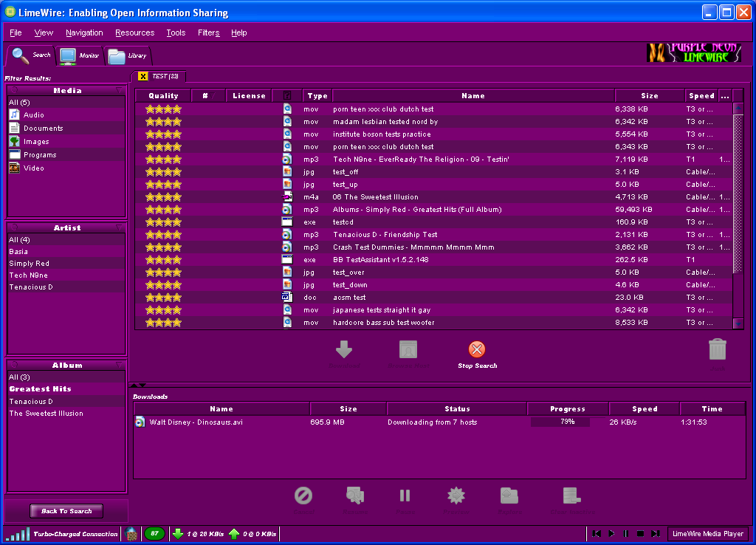The width and height of the screenshot is (756, 545).
Task: Open the File menu
Action: tap(16, 32)
